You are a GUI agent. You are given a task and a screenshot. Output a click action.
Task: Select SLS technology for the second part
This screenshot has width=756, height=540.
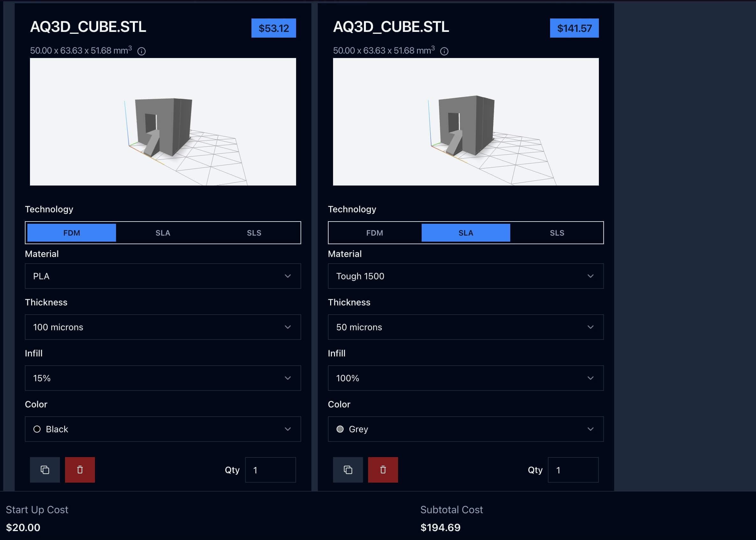557,233
